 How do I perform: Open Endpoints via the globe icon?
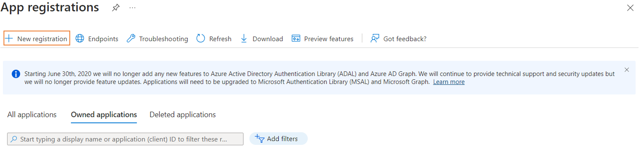80,38
